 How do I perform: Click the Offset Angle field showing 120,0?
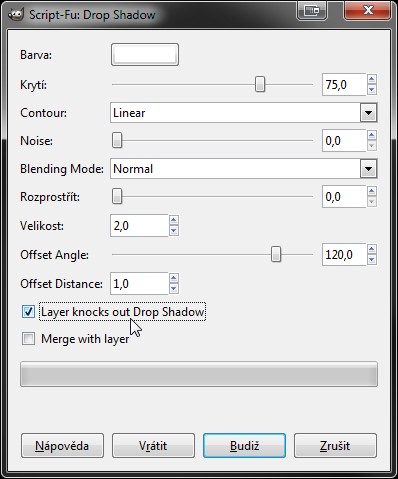[344, 255]
